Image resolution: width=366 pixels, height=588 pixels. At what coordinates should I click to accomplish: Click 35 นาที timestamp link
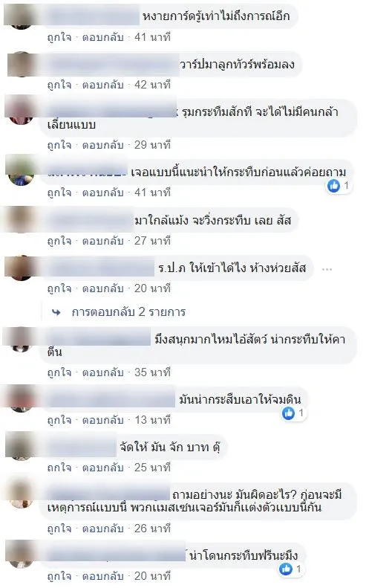point(152,372)
